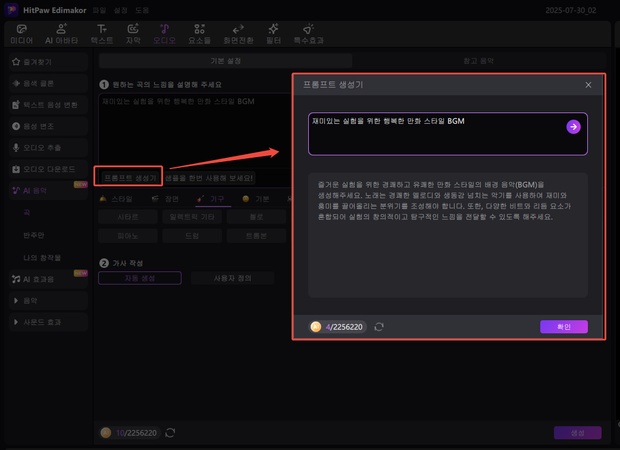Open the 화면전환 transitions tool
Screen dimensions: 620x450
coord(238,34)
